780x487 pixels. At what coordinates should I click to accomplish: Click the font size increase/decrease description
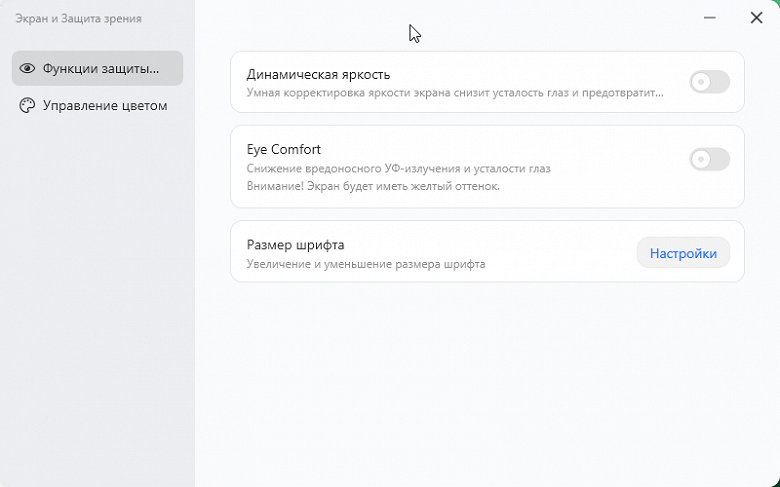(x=365, y=264)
